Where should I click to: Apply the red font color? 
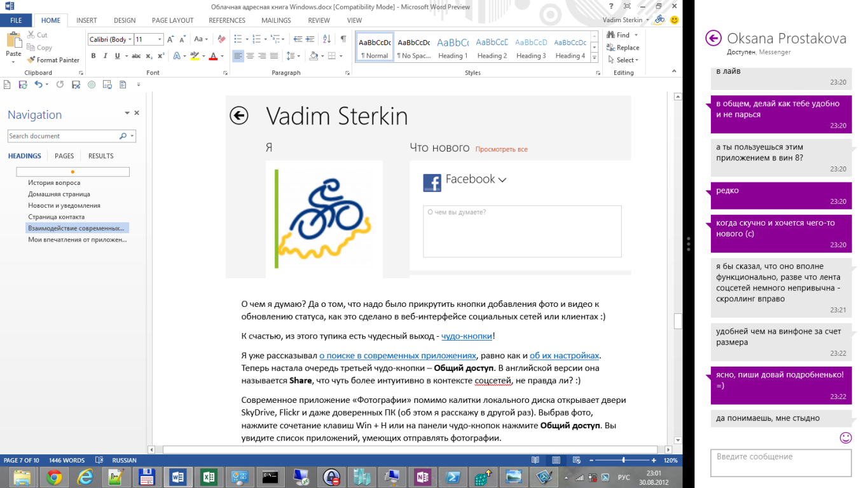(x=213, y=56)
